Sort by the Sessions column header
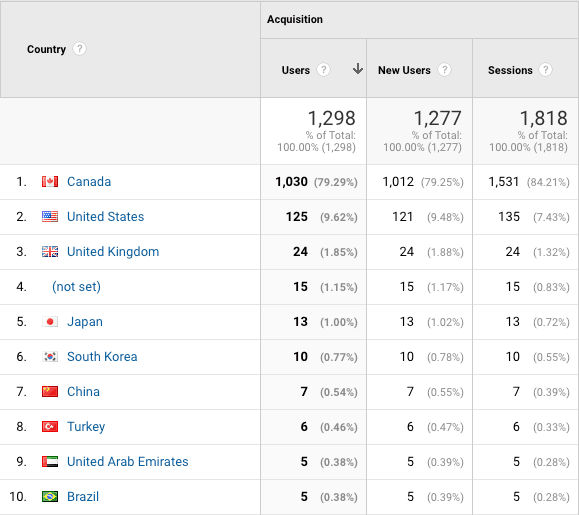 tap(510, 70)
